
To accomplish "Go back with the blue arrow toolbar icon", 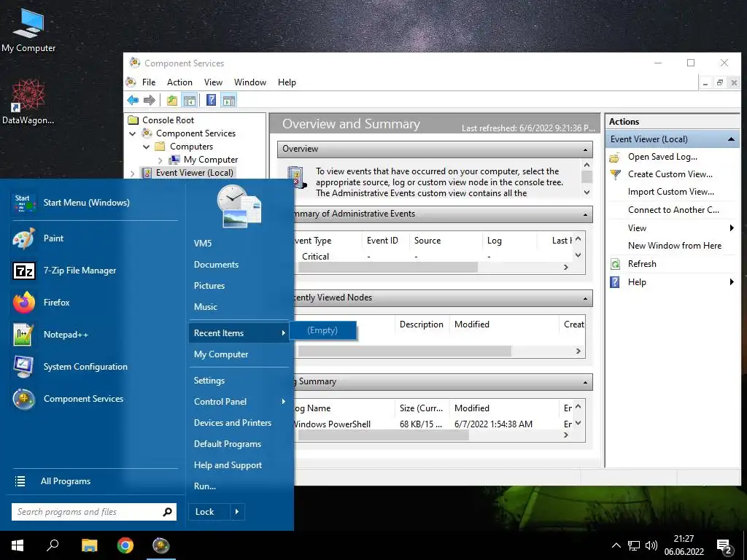I will pyautogui.click(x=133, y=100).
